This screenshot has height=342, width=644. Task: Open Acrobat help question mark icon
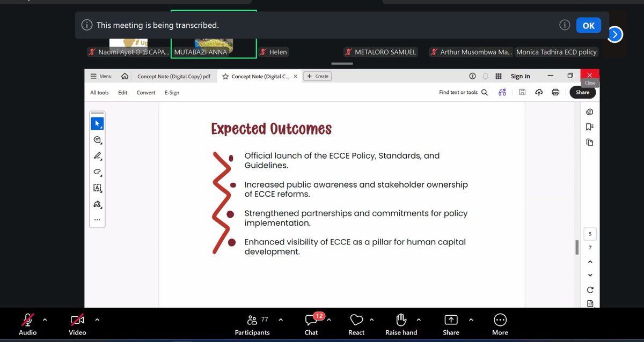[472, 76]
